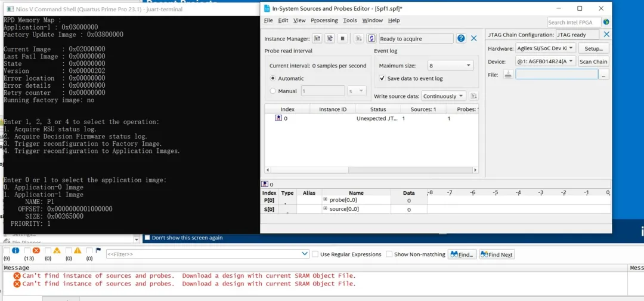Select the Manual probe interval radio button
Viewport: 644px width, 301px height.
coord(273,91)
